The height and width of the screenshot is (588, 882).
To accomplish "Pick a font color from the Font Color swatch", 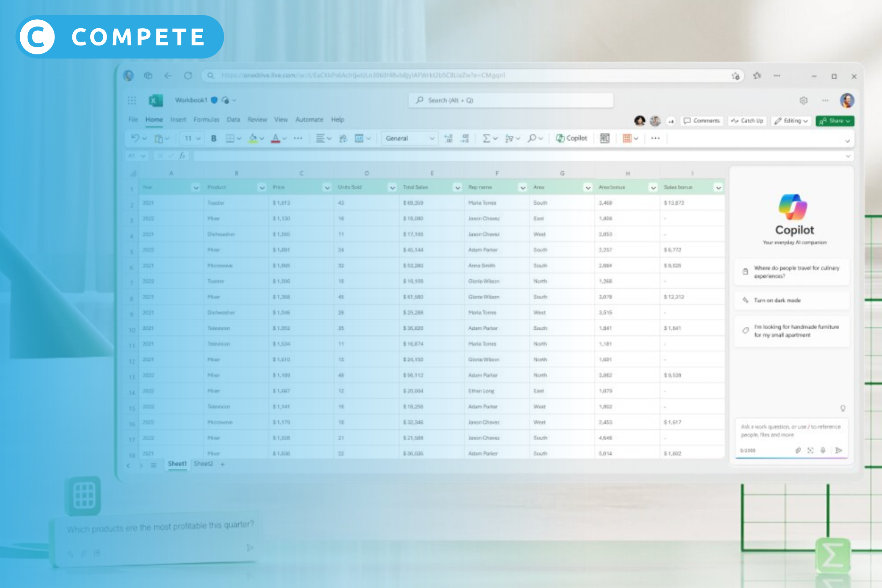I will [x=276, y=138].
